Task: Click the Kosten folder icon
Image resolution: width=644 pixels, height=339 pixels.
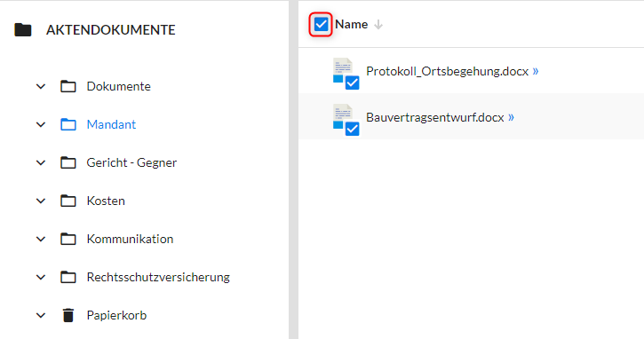Action: tap(68, 201)
